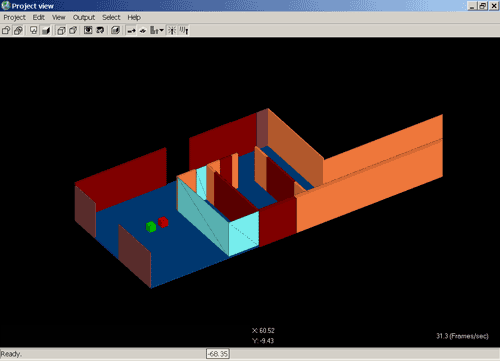Screen dimensions: 500x361
Task: Click the small double-arrow toolbar icon
Action: pos(143,31)
